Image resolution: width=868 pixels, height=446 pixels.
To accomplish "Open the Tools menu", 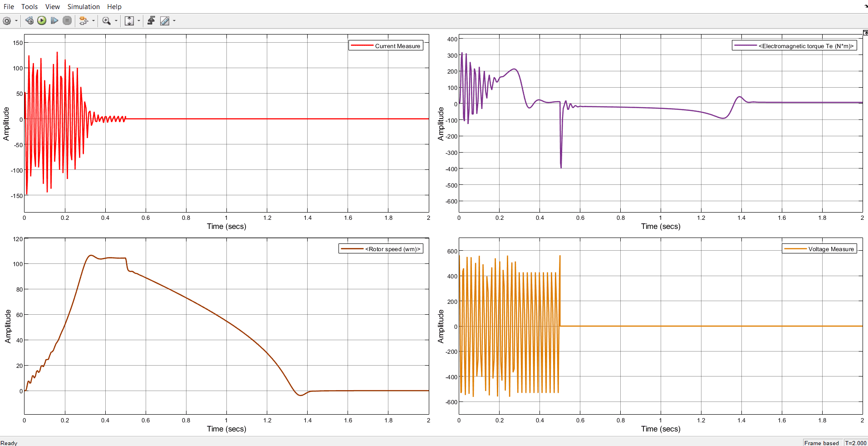I will (x=29, y=7).
